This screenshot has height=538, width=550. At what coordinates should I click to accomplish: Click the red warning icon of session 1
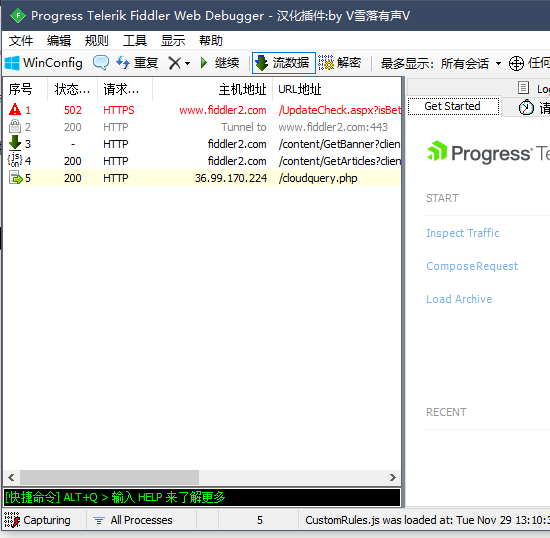tap(15, 110)
